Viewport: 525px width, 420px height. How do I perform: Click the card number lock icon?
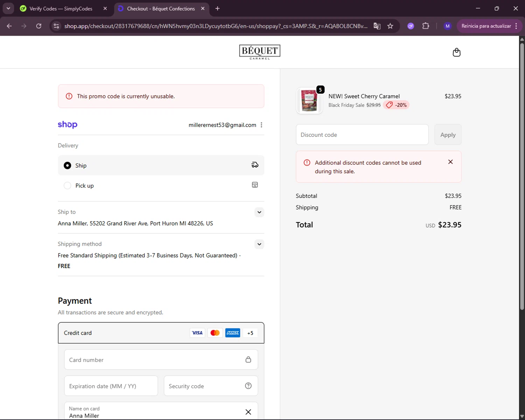[248, 359]
